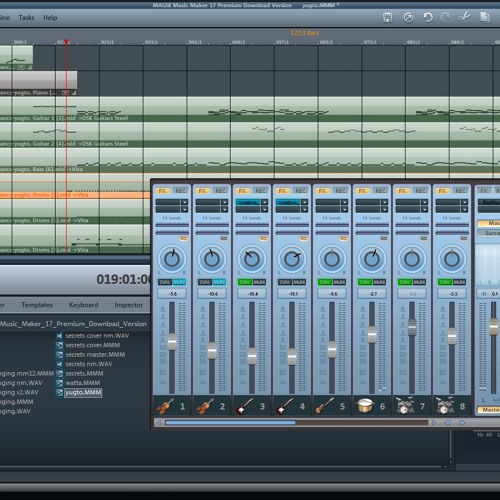Image resolution: width=500 pixels, height=500 pixels.
Task: Click the FX button on channel 1
Action: coord(162,191)
